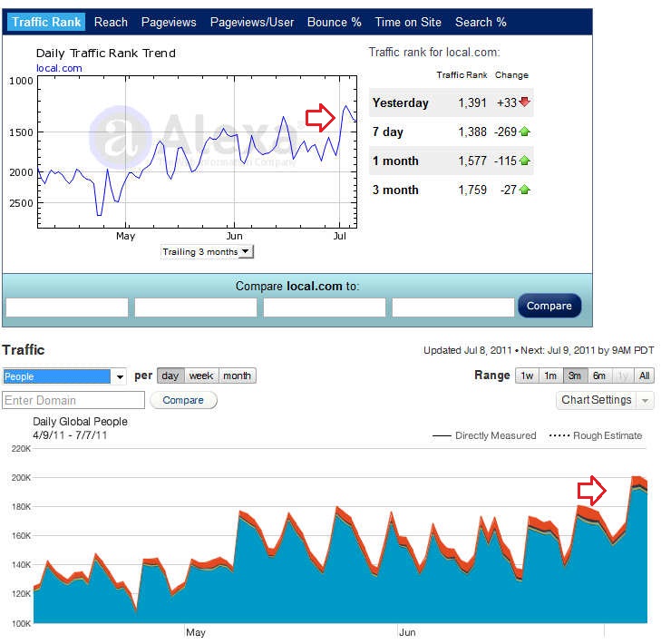
Task: Click the Traffic section heading
Action: click(x=24, y=349)
